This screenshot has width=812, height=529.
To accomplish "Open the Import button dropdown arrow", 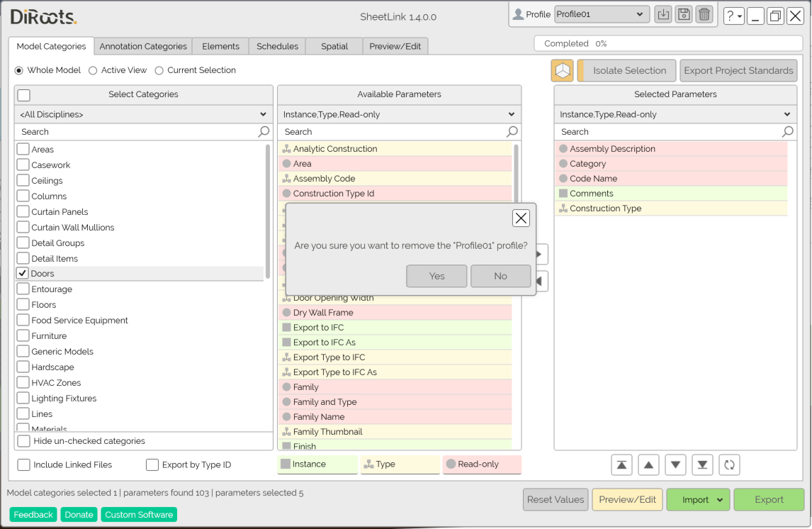I will [x=720, y=500].
